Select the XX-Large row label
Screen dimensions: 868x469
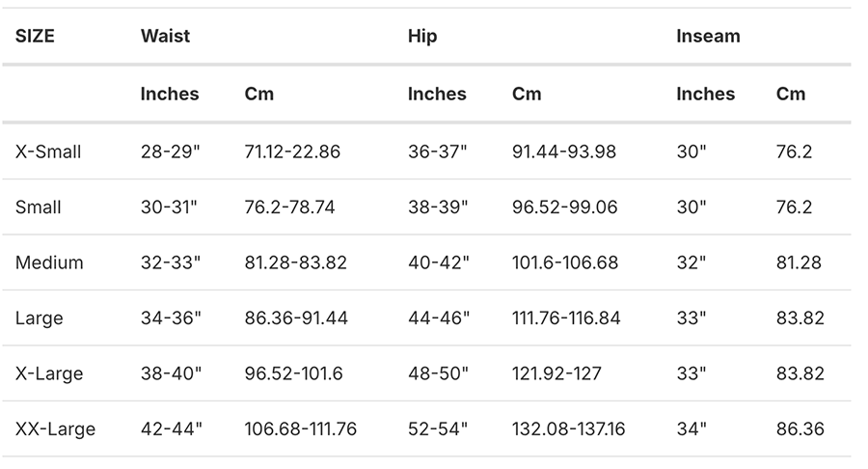[55, 428]
